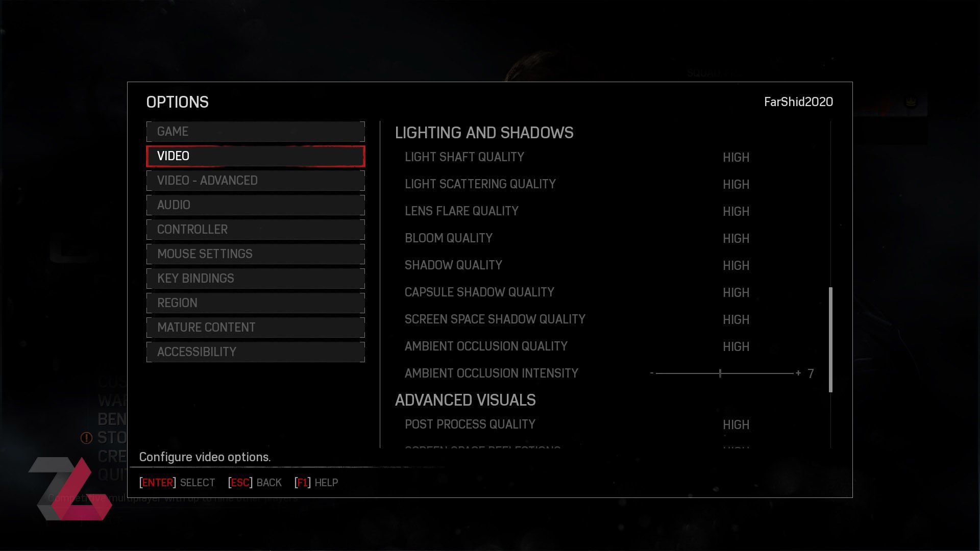980x551 pixels.
Task: Navigate to MOUSE SETTINGS options
Action: 255,254
